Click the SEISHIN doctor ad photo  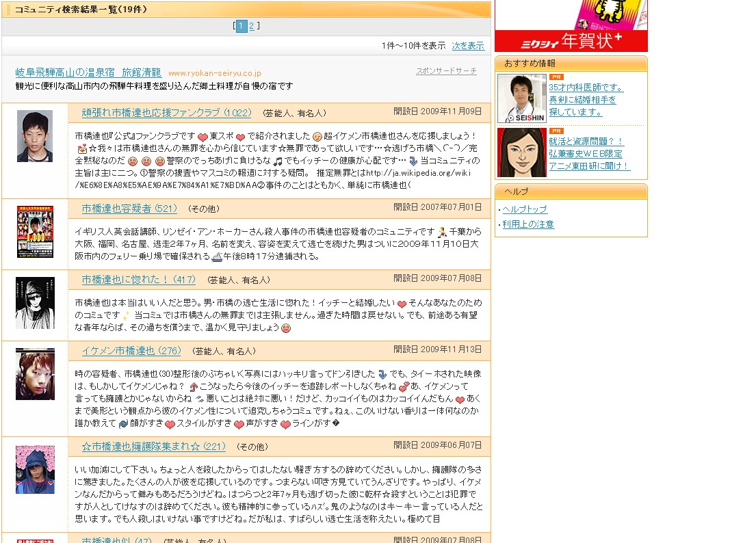(x=522, y=98)
